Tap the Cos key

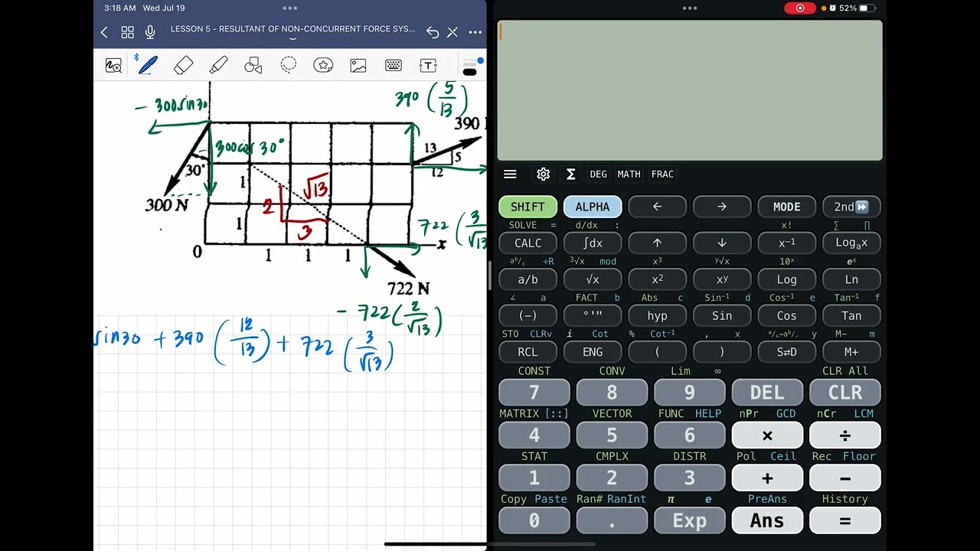point(786,315)
